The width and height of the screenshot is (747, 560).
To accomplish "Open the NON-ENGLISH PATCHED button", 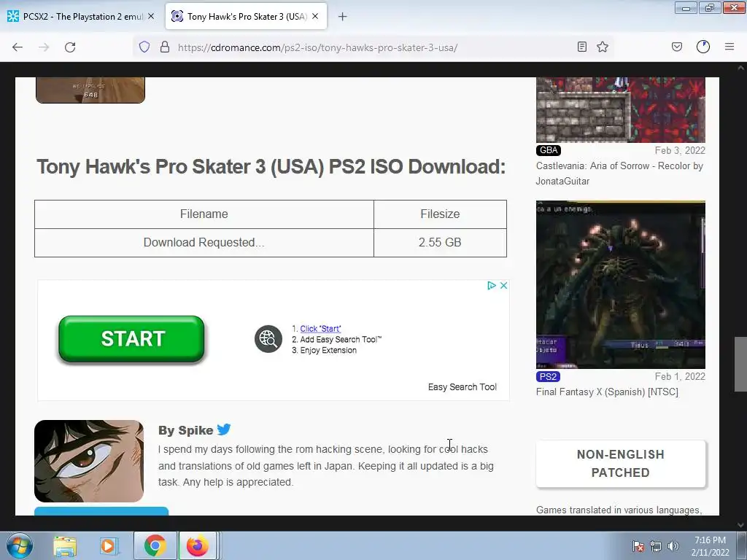I will point(620,463).
